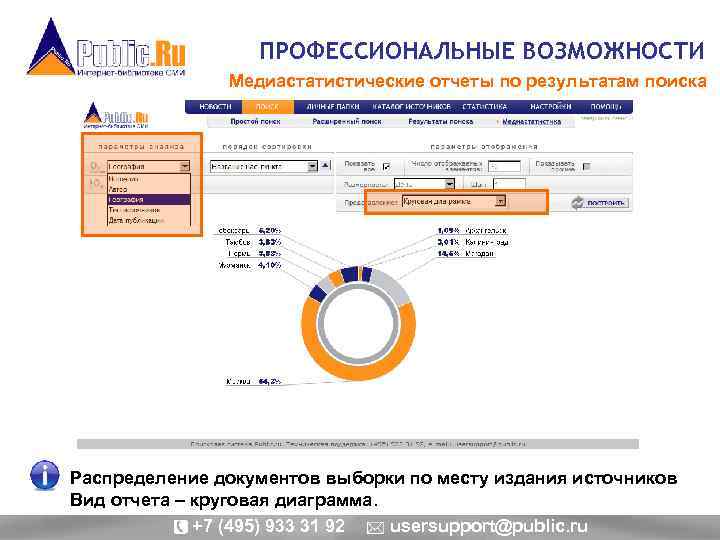Click the usersupport@public.ru email address

click(489, 526)
